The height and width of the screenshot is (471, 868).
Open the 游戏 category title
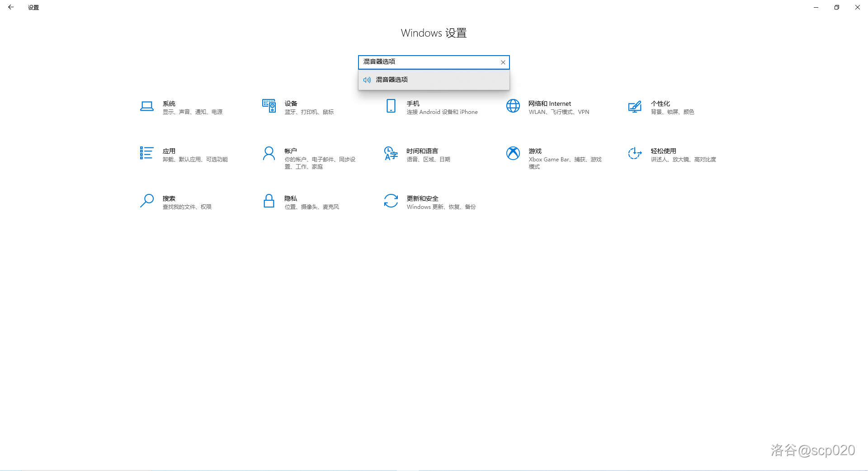tap(535, 151)
